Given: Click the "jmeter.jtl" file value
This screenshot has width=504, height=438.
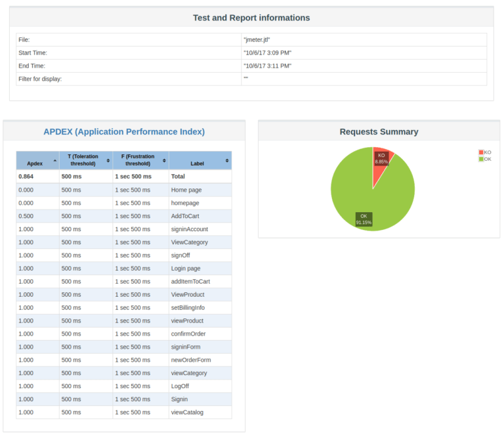Looking at the screenshot, I should click(257, 39).
